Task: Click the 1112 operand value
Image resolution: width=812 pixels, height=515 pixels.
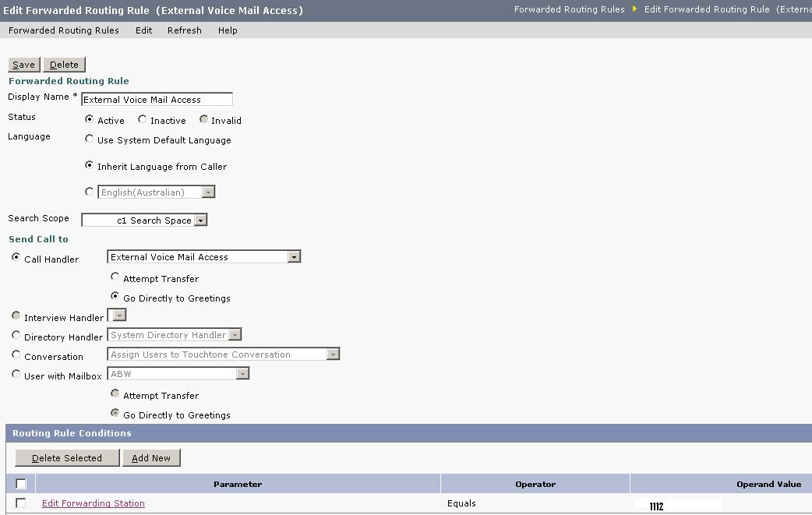Action: pos(656,506)
